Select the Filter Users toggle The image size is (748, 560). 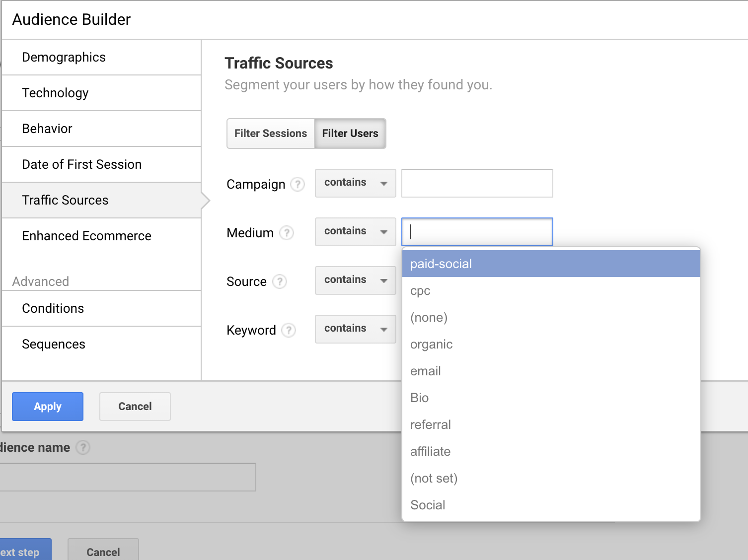[x=350, y=134]
